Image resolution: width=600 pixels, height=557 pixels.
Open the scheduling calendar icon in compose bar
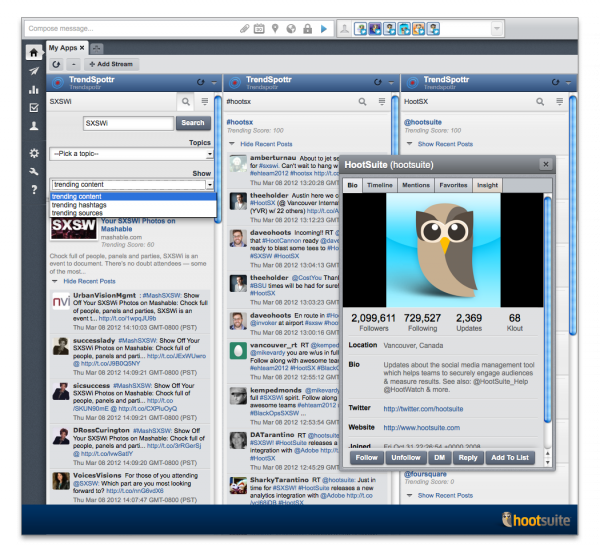[x=259, y=29]
